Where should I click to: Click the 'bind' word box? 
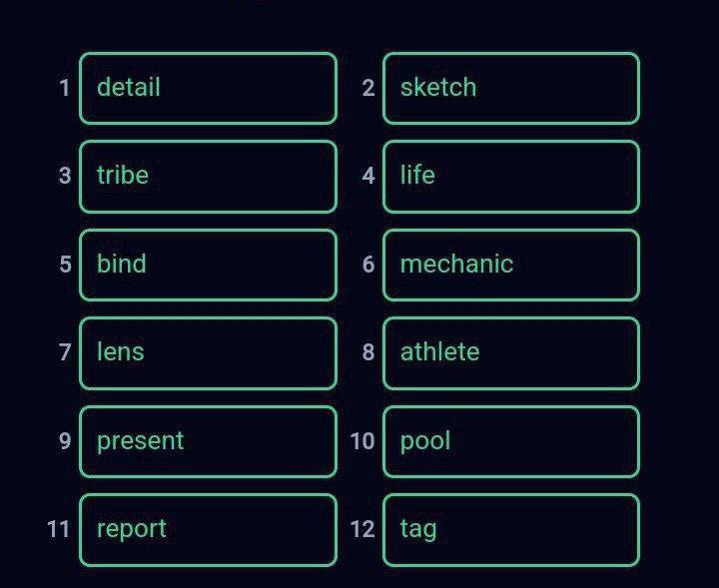coord(208,265)
